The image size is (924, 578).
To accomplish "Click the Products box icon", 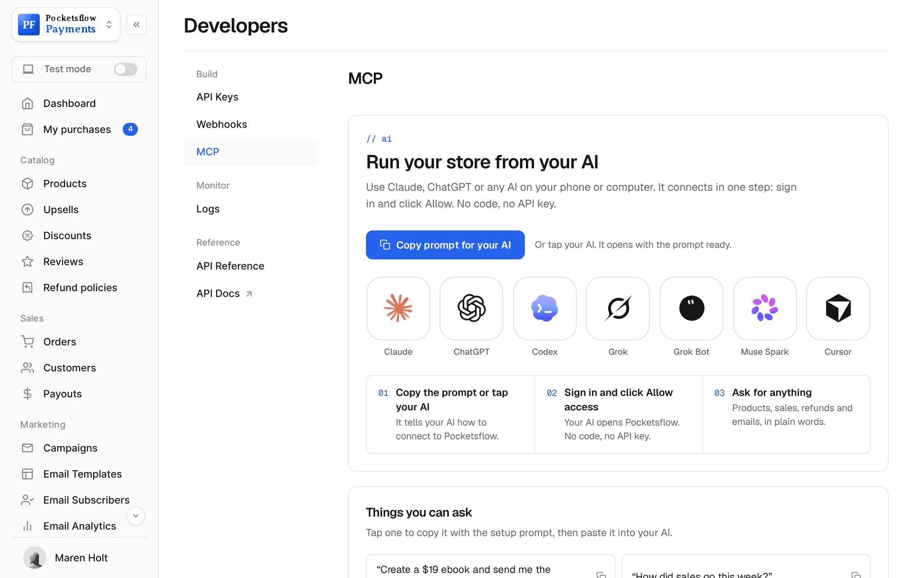I will pos(28,183).
